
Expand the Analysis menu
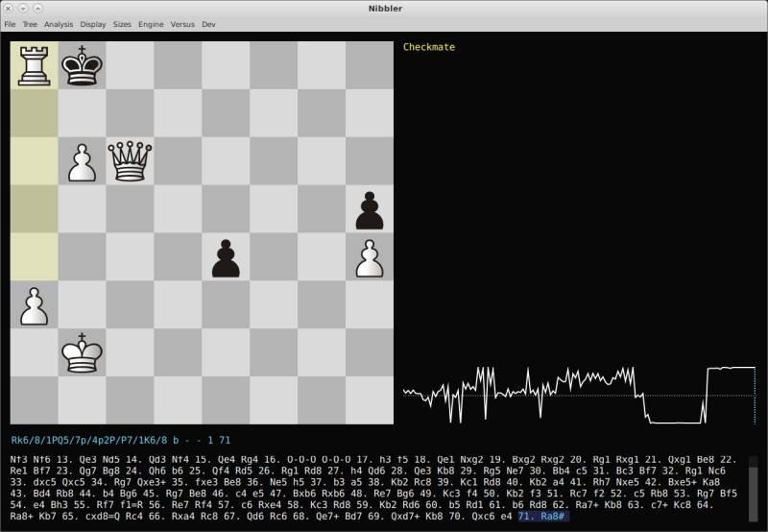[x=59, y=24]
